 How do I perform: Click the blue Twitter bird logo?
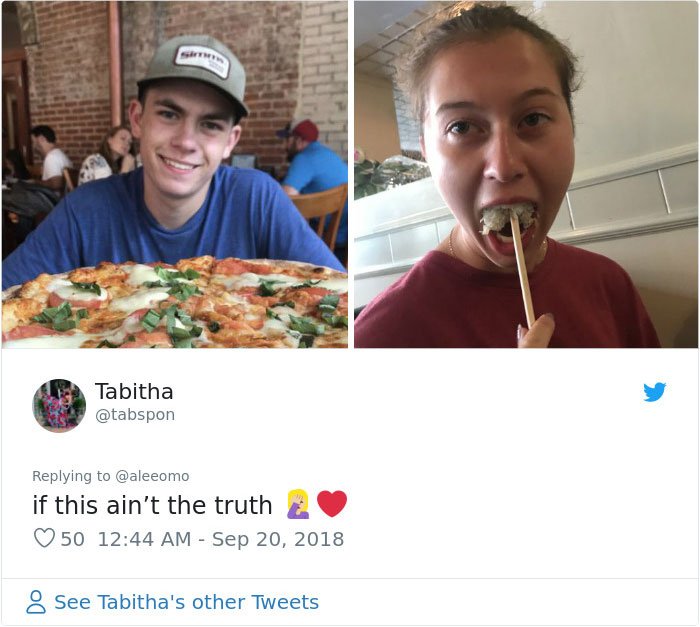click(x=654, y=392)
